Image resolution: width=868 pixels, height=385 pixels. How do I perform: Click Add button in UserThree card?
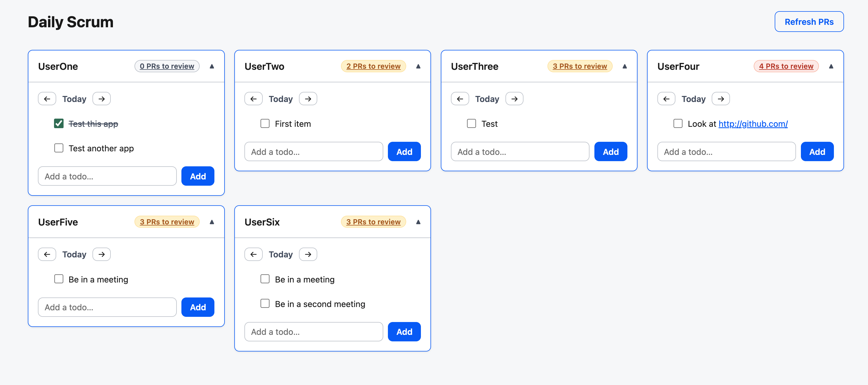point(610,152)
